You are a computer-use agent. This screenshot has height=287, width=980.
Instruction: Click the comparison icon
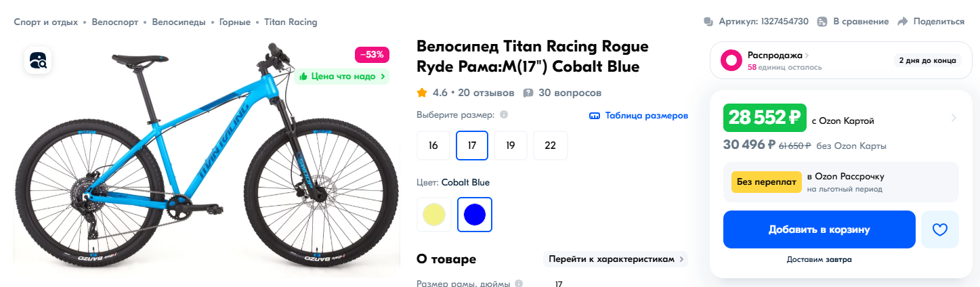[x=822, y=22]
